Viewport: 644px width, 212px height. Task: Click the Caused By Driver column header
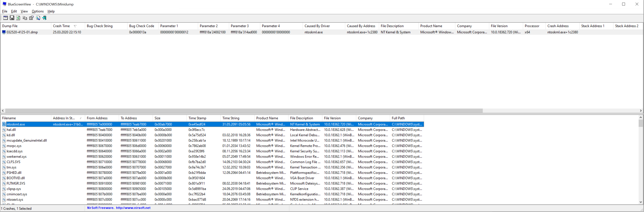pos(317,26)
